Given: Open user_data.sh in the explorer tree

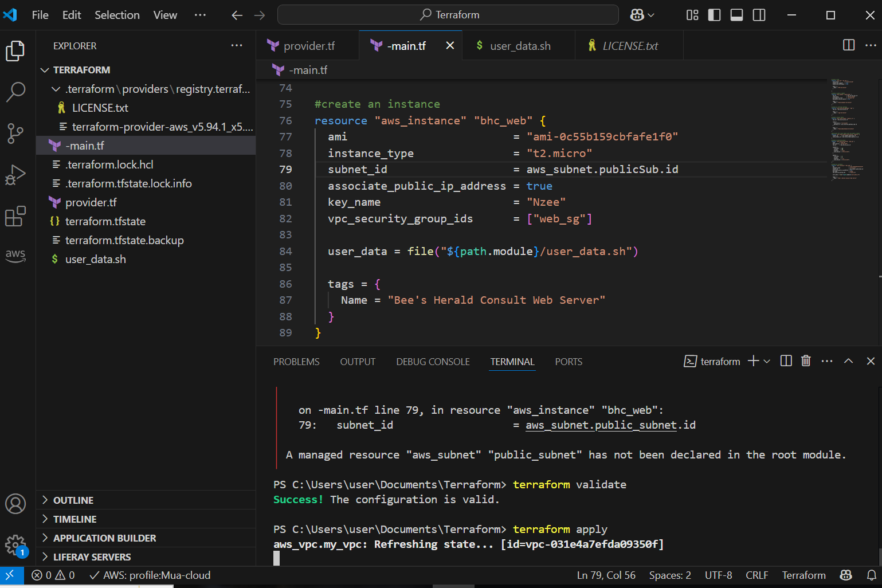Looking at the screenshot, I should click(146, 259).
